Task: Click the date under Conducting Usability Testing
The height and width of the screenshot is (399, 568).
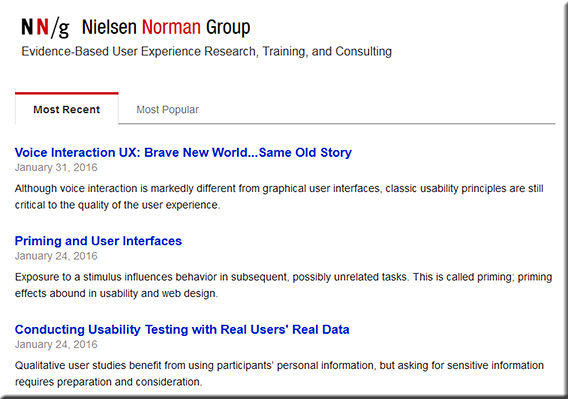Action: pyautogui.click(x=56, y=344)
